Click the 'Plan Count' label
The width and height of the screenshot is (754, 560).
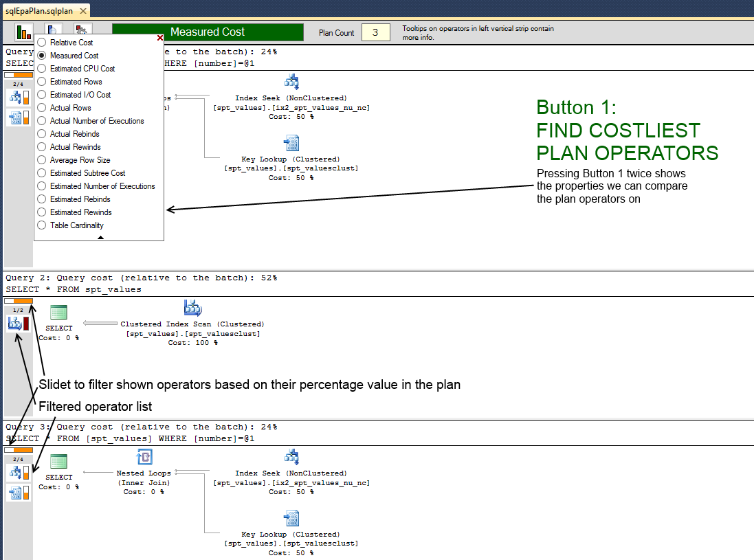click(337, 33)
